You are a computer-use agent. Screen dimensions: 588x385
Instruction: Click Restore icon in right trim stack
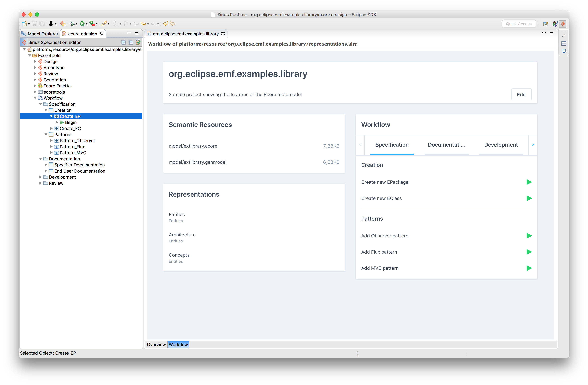[x=564, y=36]
